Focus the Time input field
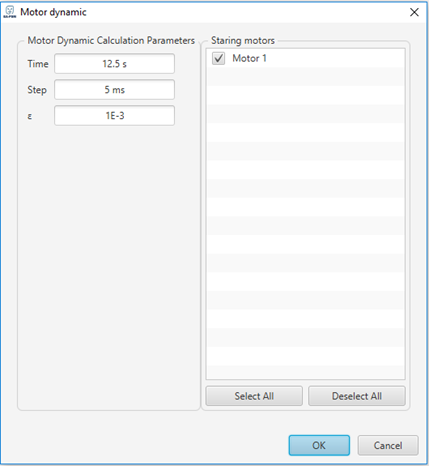This screenshot has height=466, width=429. [114, 64]
